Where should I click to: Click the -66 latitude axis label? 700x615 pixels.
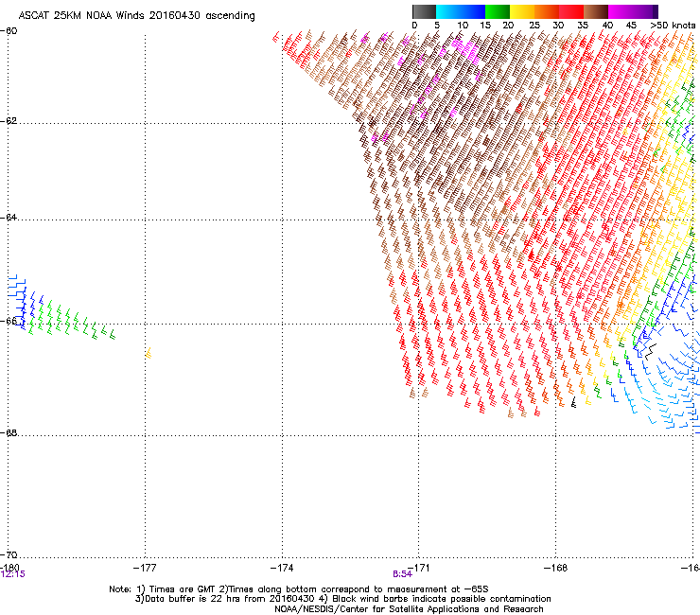[x=9, y=321]
